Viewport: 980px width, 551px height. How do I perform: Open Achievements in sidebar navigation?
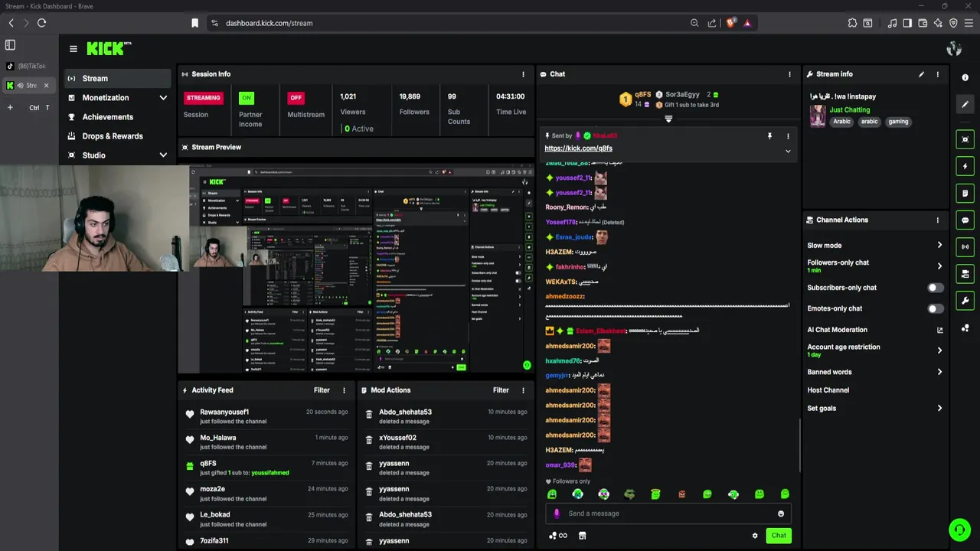coord(117,117)
